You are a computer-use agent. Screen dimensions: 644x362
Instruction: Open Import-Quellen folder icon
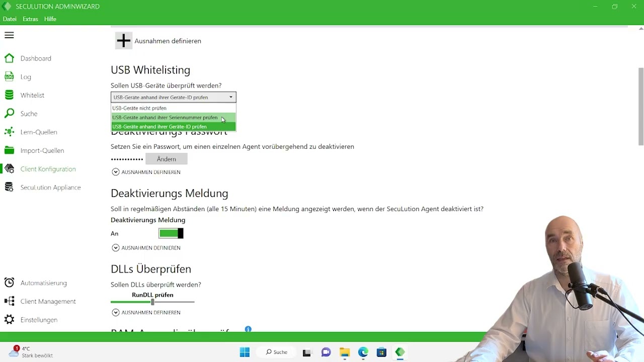9,150
